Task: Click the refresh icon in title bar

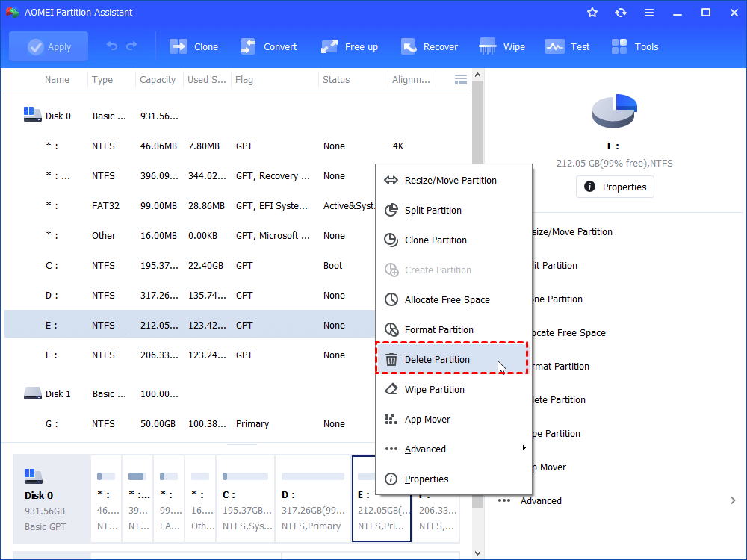Action: [620, 13]
